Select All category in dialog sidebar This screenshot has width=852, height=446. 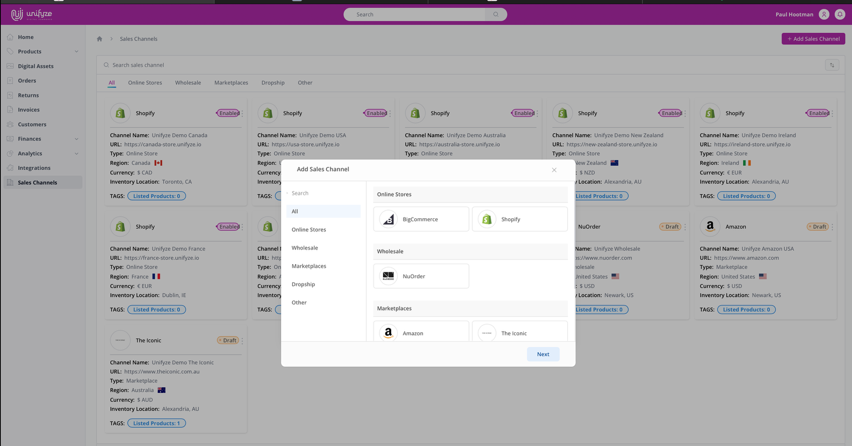(323, 211)
